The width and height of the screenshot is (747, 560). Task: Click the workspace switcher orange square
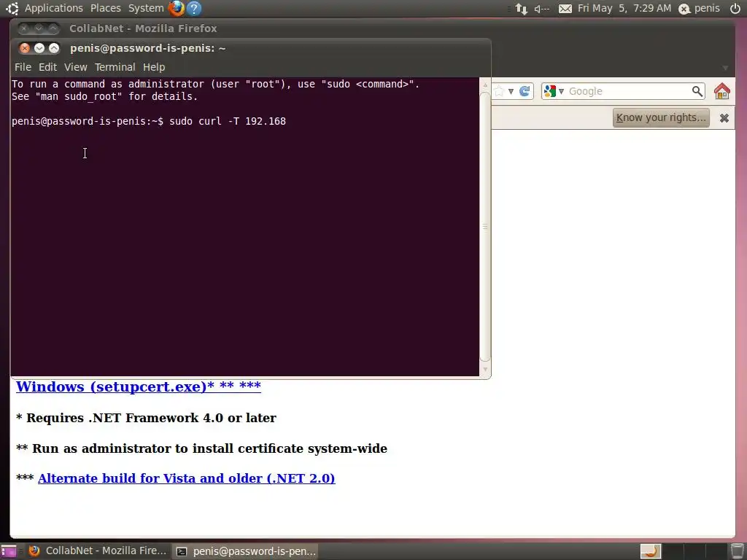(650, 551)
